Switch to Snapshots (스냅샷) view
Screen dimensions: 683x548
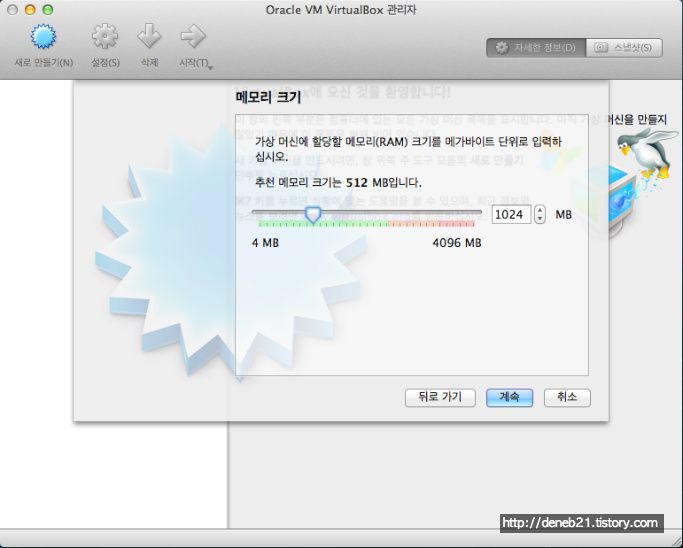(x=624, y=47)
